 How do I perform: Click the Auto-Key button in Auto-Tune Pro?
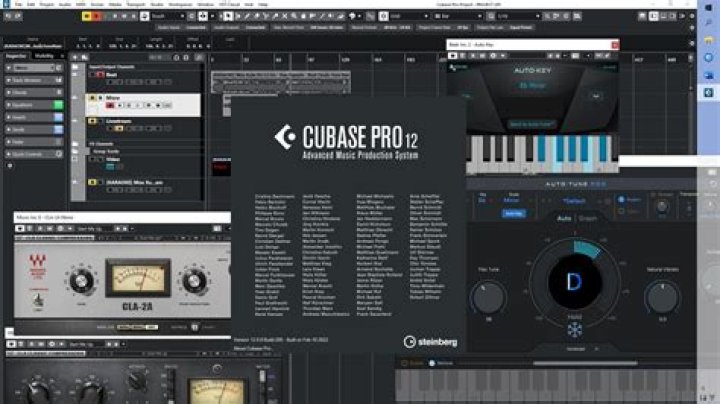514,213
